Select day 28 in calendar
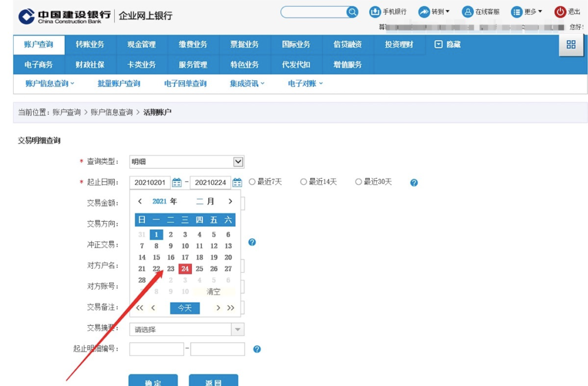 tap(142, 280)
